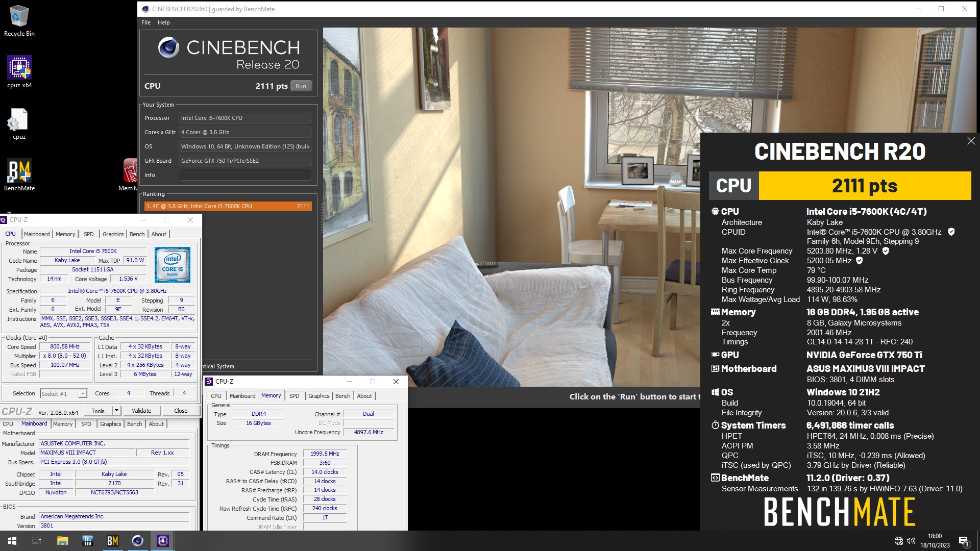Screen dimensions: 980x551
Task: Switch to Memory tab in top CPU-Z window
Action: point(65,234)
